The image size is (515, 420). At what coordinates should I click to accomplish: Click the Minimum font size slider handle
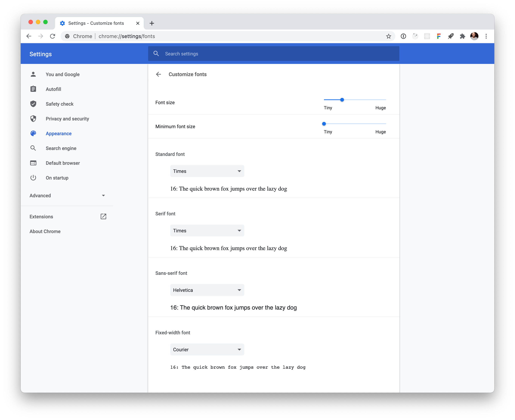coord(324,124)
